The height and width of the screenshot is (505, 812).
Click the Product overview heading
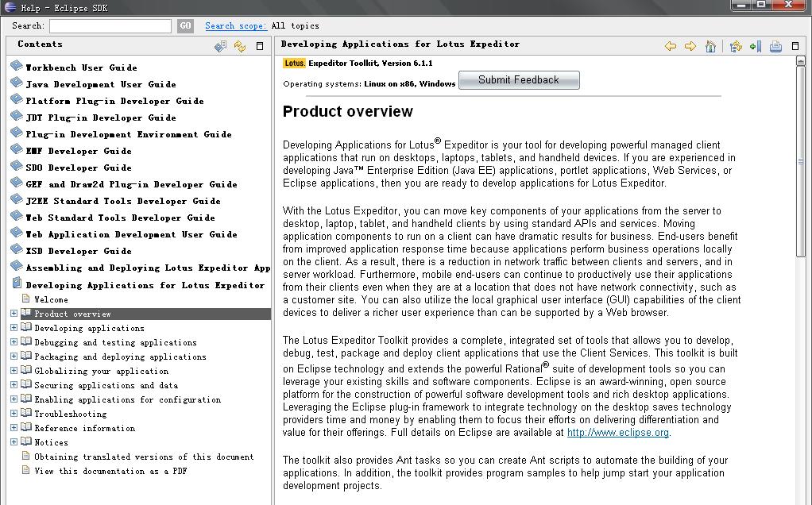click(347, 112)
